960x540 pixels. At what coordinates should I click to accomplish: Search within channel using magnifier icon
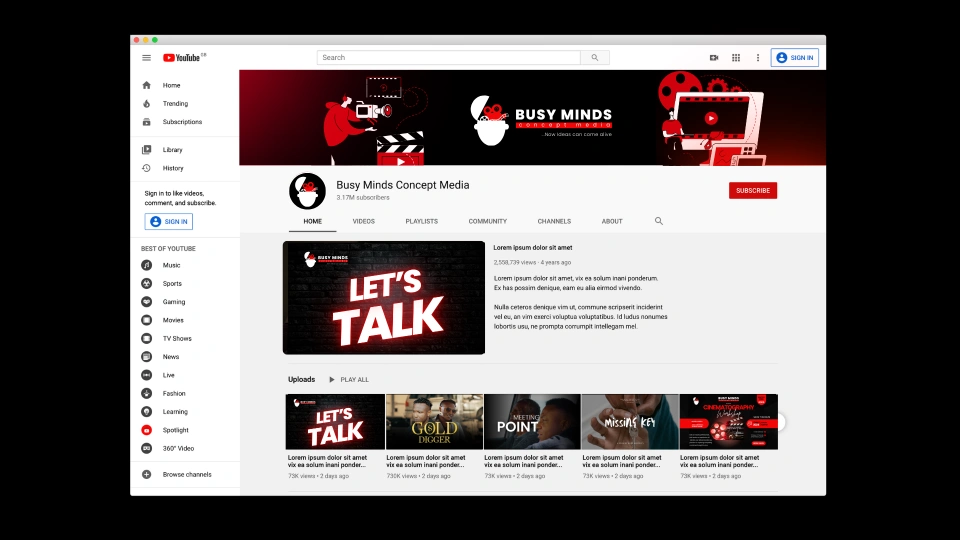coord(659,221)
